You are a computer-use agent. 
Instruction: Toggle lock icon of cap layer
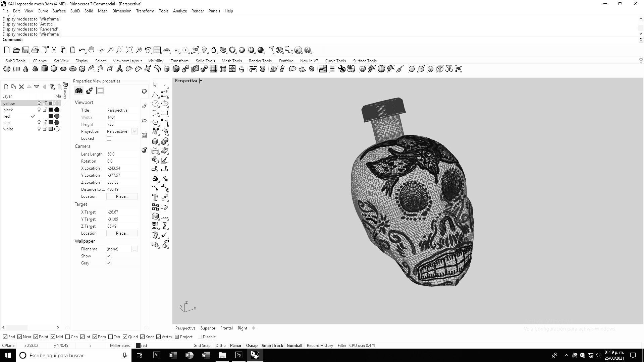(x=45, y=123)
